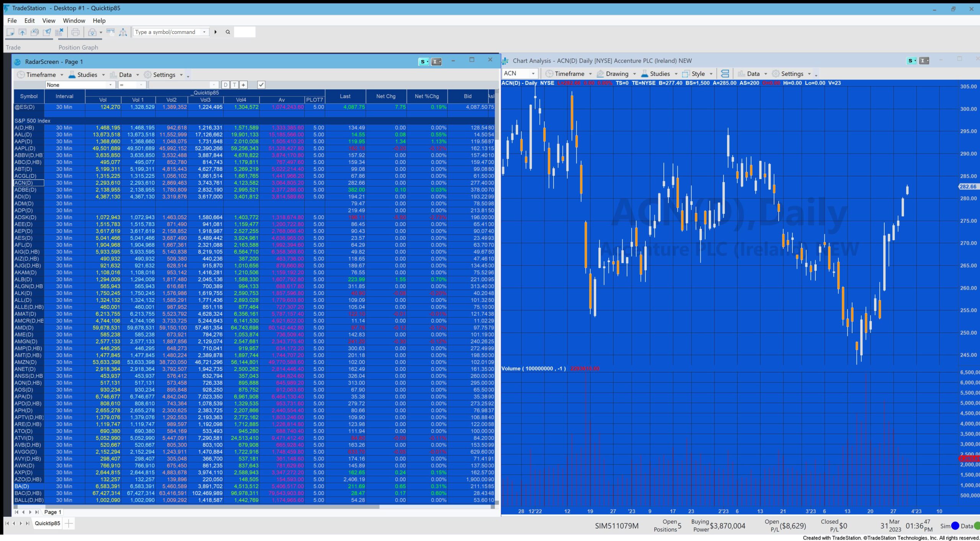This screenshot has height=541, width=980.
Task: Click the print icon in main toolbar
Action: coord(76,32)
